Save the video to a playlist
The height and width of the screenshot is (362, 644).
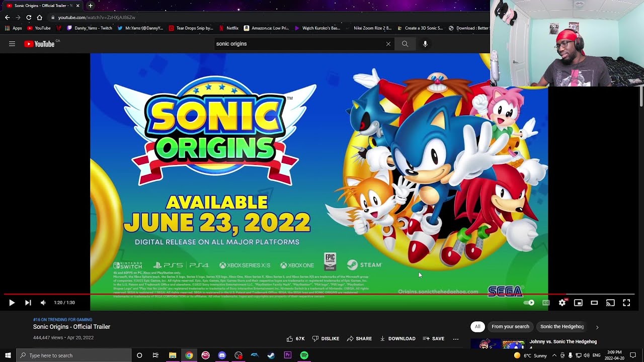point(434,339)
